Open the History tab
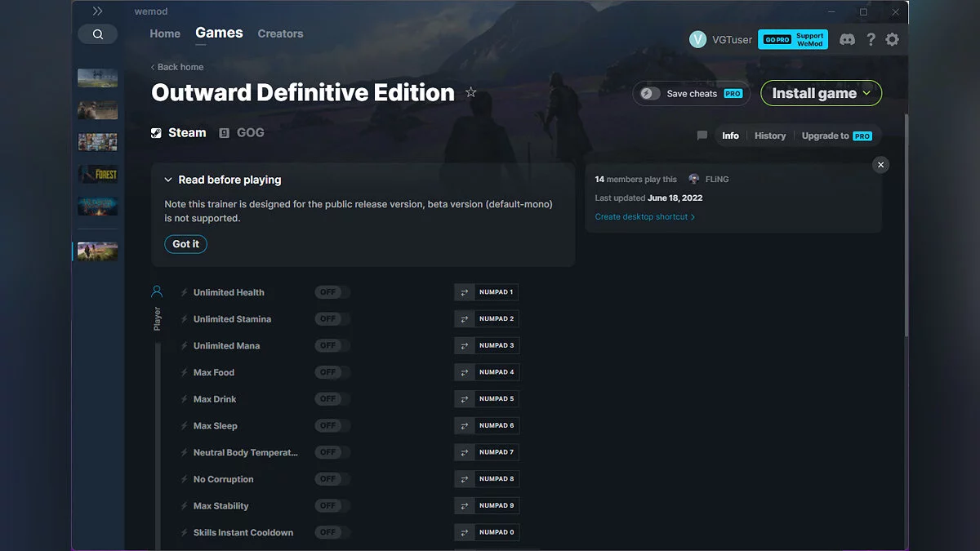The image size is (980, 551). [769, 136]
